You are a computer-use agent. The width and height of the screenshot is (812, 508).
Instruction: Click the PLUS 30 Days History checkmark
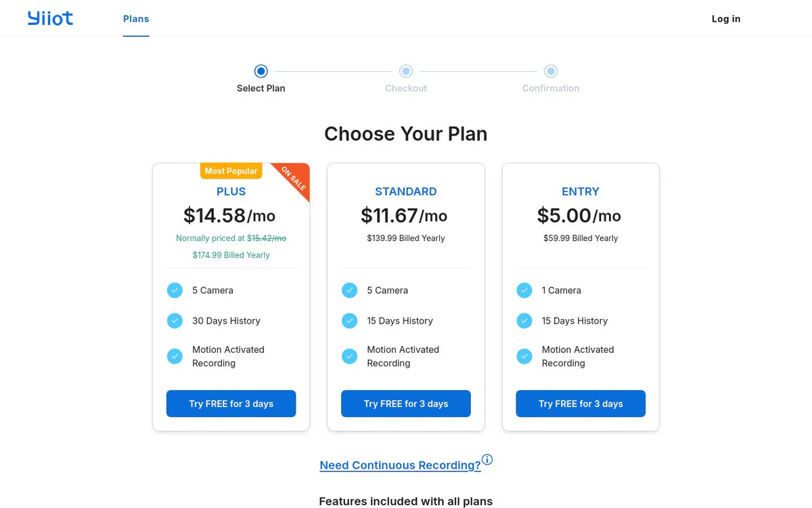(175, 320)
